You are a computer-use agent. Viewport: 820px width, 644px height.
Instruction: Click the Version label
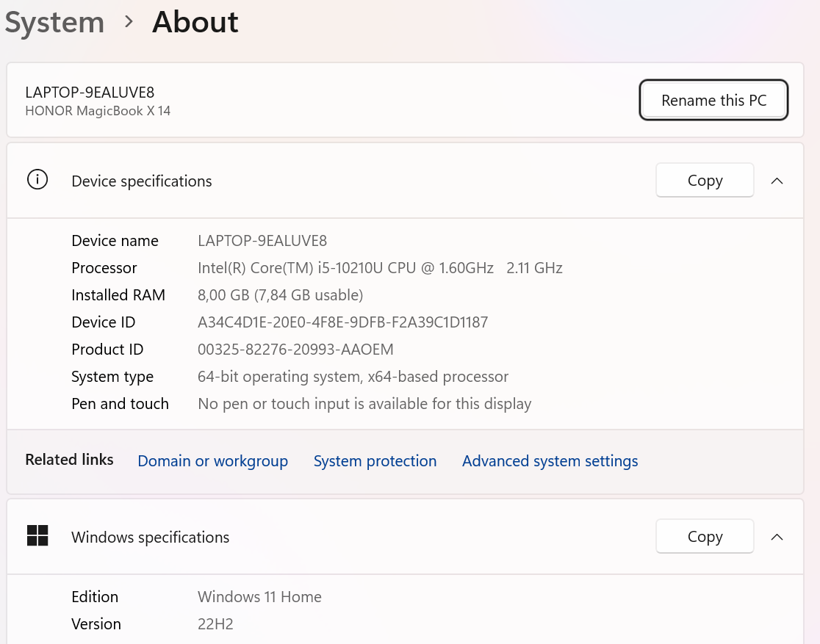96,623
